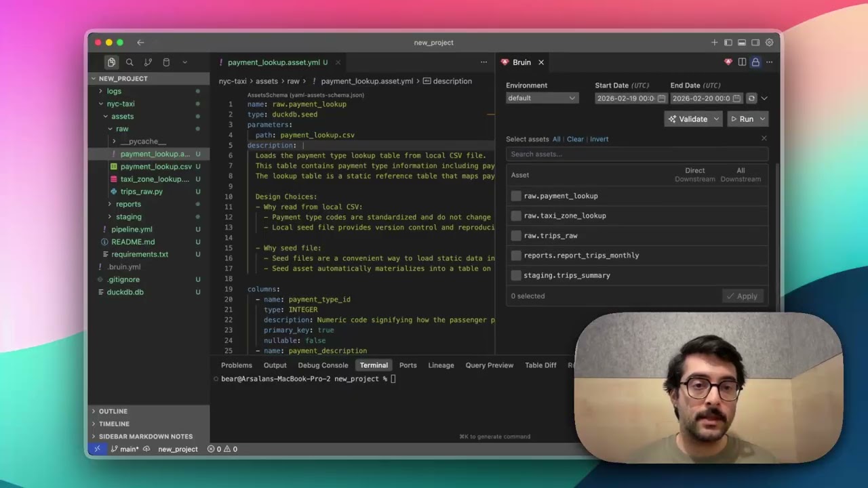Expand the TIMELINE section

(114, 424)
